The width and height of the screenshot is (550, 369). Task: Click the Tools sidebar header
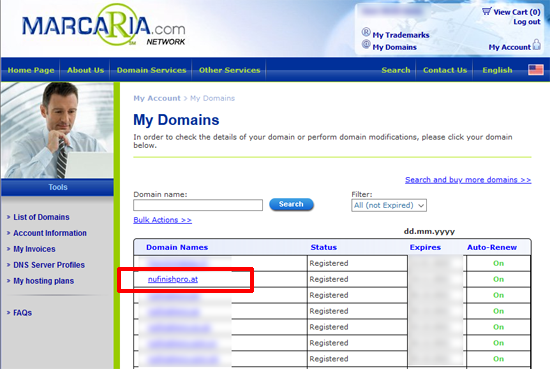point(57,187)
